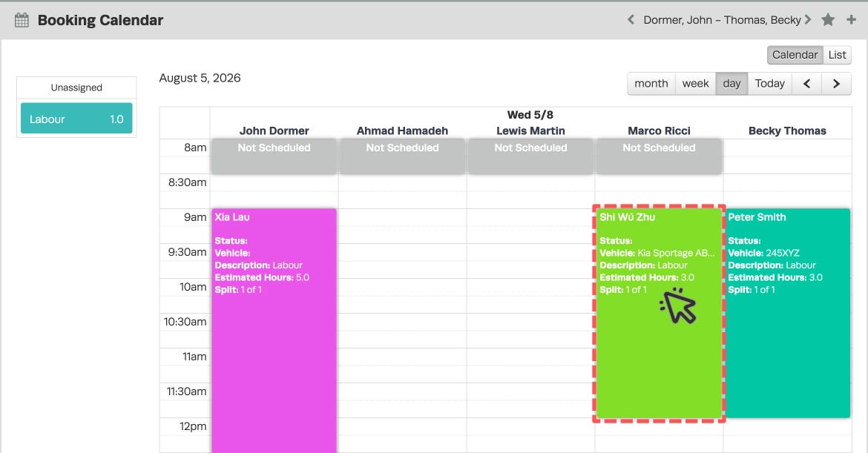Screen dimensions: 868x453
Task: Add new booking with the plus icon
Action: point(852,20)
